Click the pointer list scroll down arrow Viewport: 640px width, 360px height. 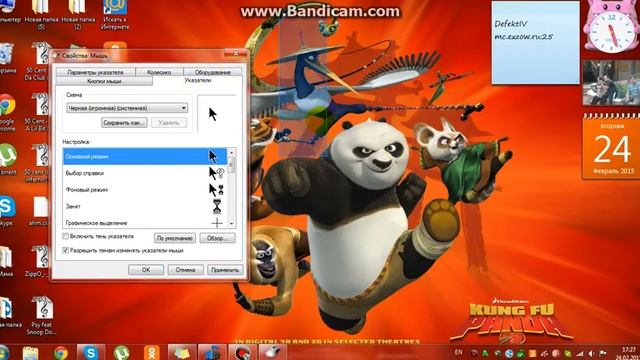click(x=231, y=224)
